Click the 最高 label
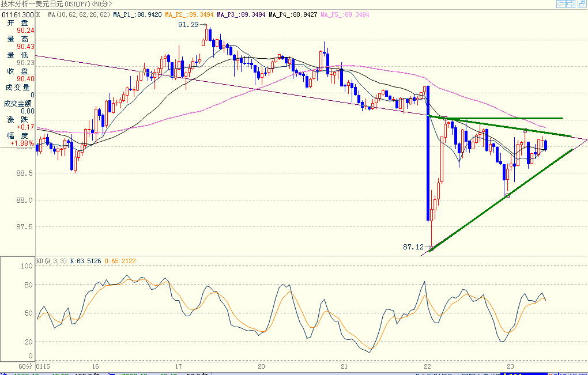 click(18, 39)
